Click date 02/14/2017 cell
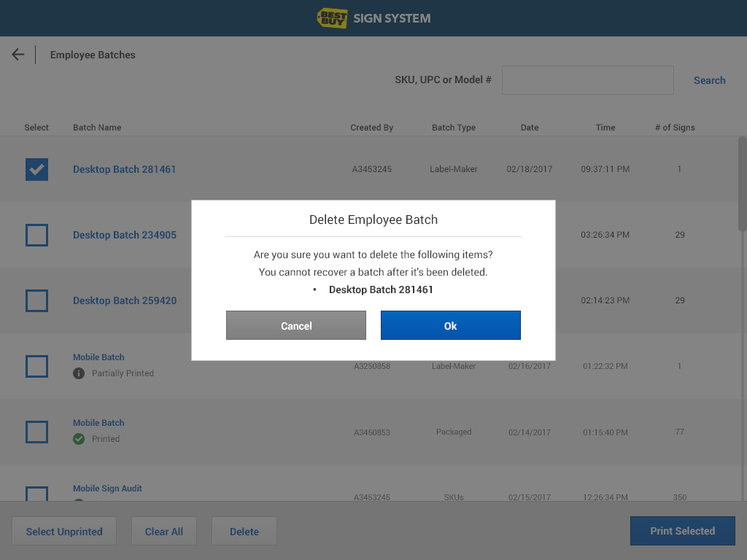The height and width of the screenshot is (560, 747). (530, 432)
